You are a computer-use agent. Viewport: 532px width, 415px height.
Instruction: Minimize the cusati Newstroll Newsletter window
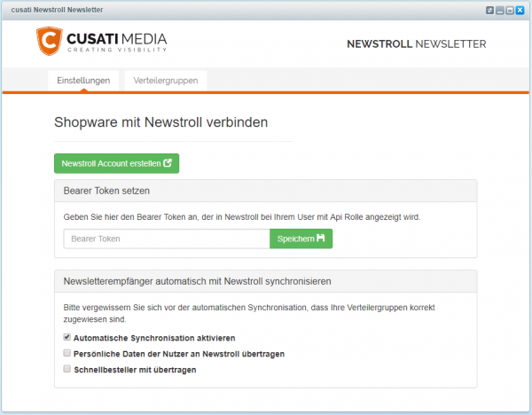click(500, 10)
